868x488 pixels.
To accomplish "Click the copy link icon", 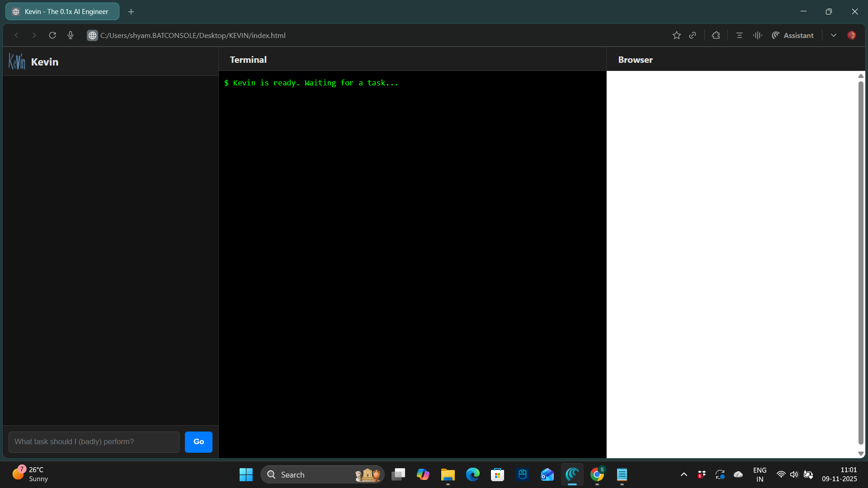I will coord(693,35).
